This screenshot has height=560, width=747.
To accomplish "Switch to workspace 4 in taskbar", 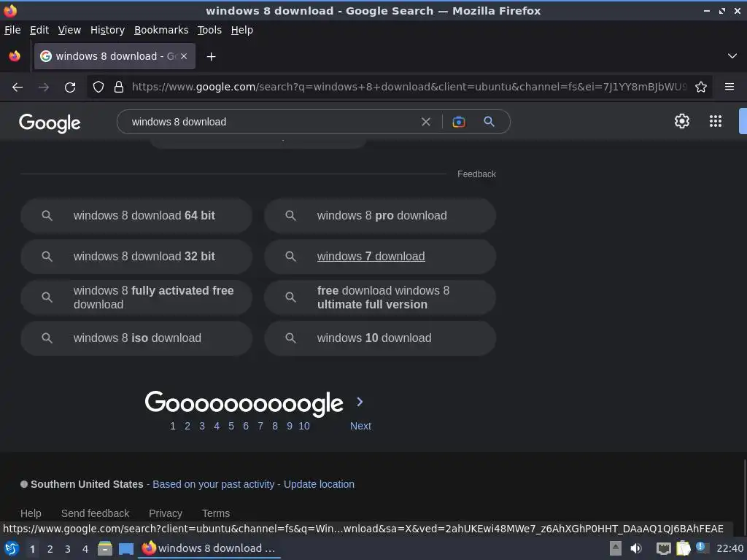I will point(85,549).
